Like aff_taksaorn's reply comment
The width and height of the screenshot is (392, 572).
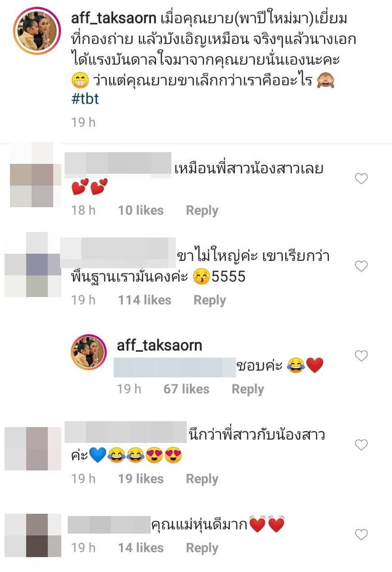361,356
